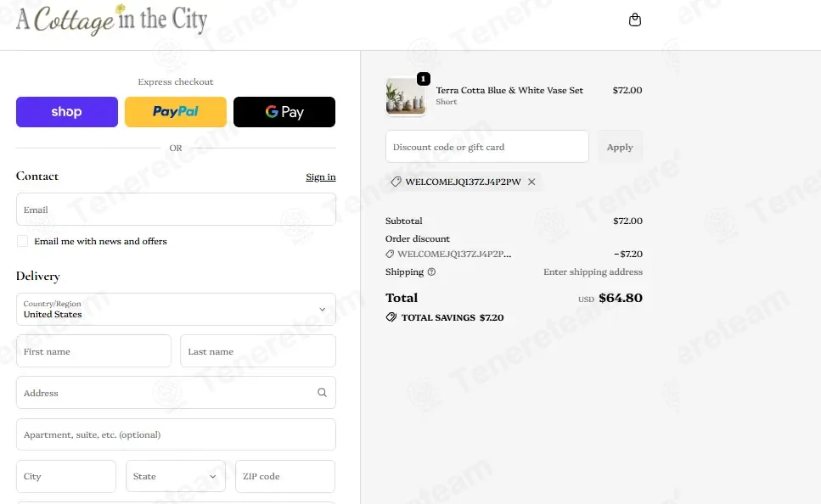Open the Country/Region dropdown
This screenshot has width=821, height=504.
point(176,310)
